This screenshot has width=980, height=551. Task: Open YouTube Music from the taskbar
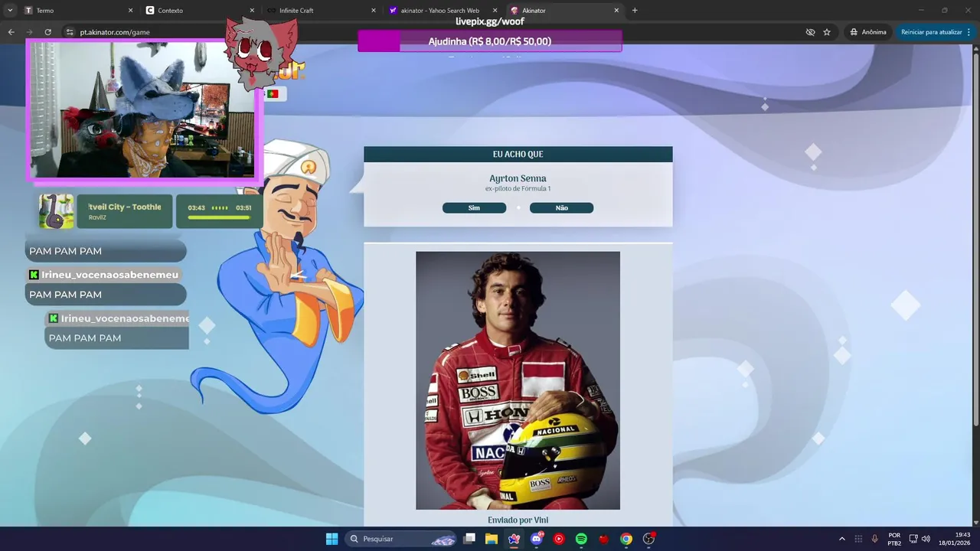click(x=559, y=539)
